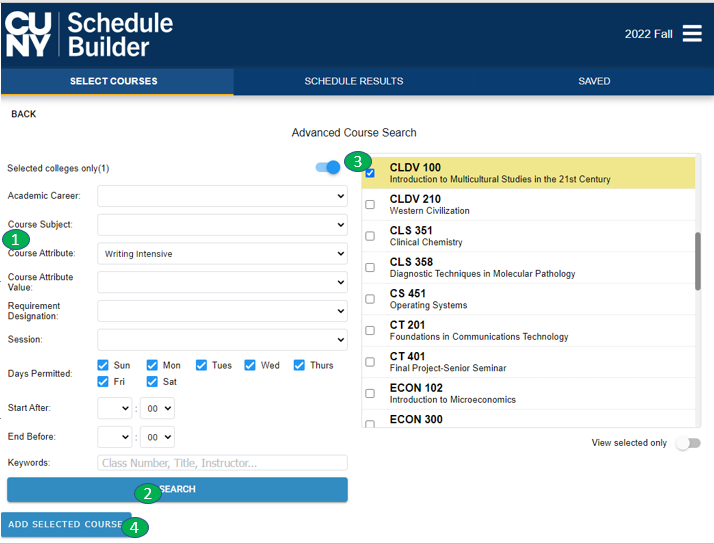The height and width of the screenshot is (544, 714).
Task: Check the CS 451 Operating Systems checkbox
Action: 370,299
